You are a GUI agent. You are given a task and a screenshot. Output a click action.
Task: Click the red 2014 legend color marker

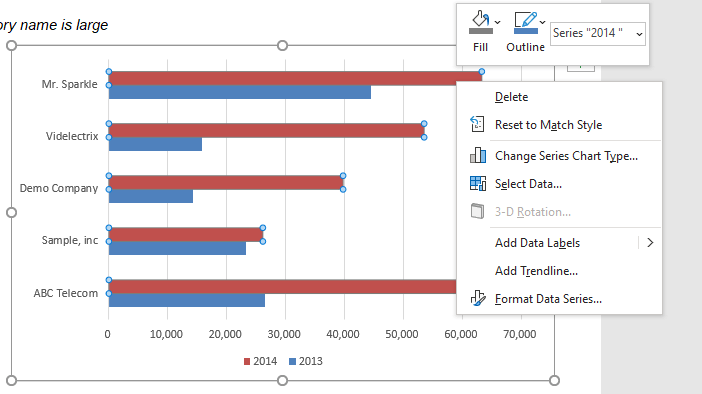[x=247, y=362]
